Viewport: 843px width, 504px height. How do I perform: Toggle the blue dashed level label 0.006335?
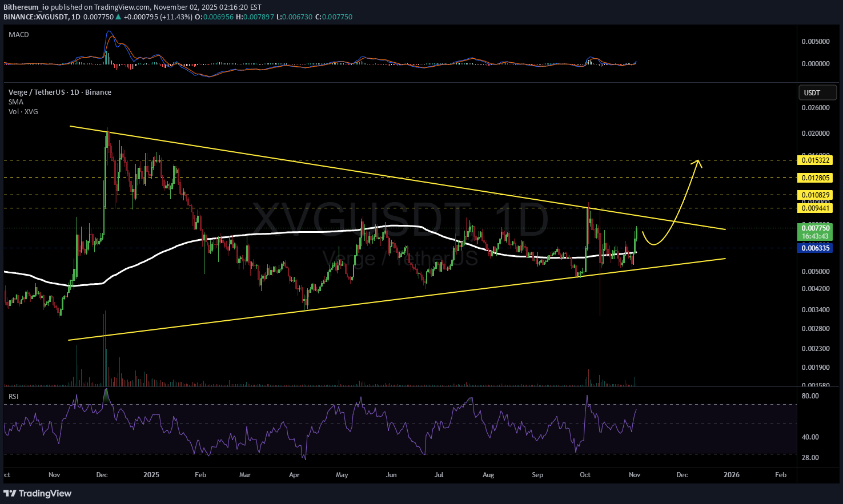(x=815, y=248)
